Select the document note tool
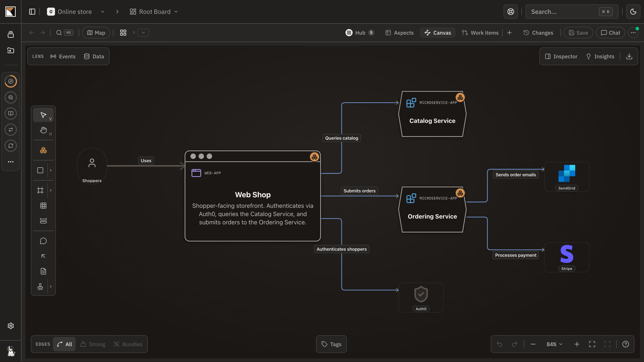 [43, 271]
